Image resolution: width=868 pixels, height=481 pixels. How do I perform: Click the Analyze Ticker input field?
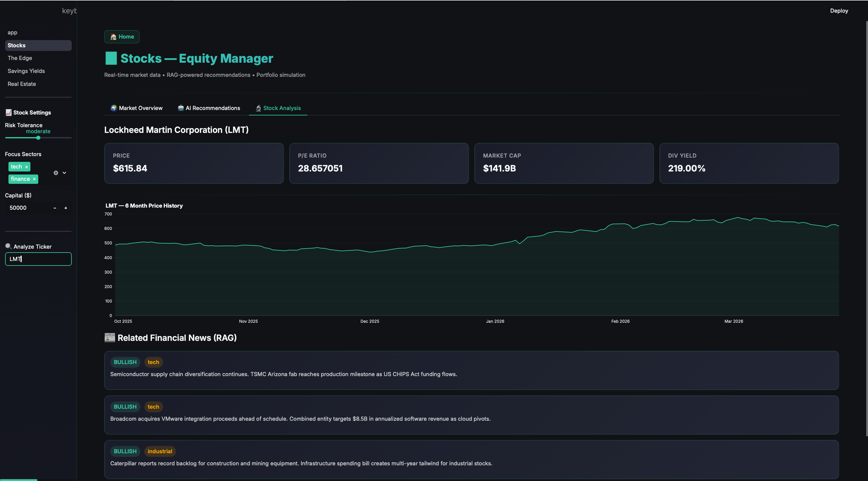38,259
